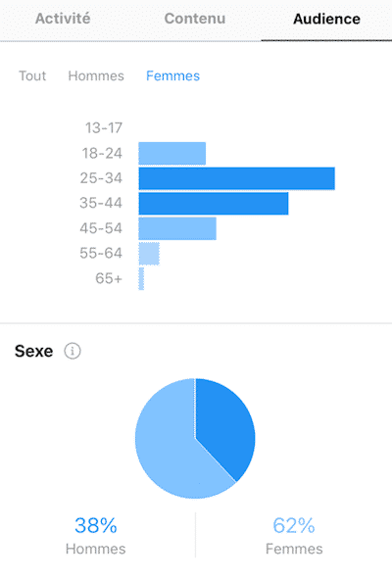This screenshot has height=581, width=392.
Task: Switch to the Activité tab
Action: [63, 19]
